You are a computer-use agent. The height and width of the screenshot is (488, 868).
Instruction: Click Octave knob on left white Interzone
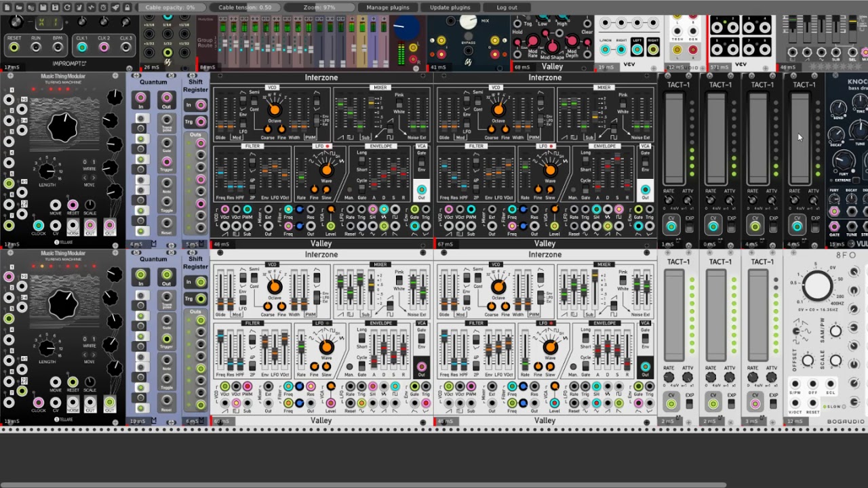275,287
